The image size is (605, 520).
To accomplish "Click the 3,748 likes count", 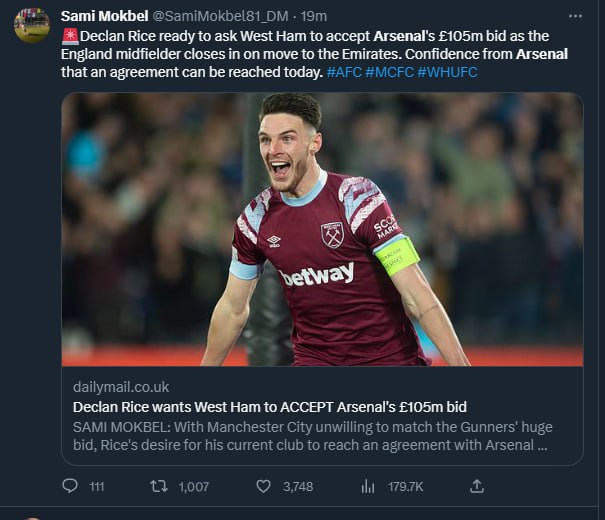I will (x=297, y=486).
